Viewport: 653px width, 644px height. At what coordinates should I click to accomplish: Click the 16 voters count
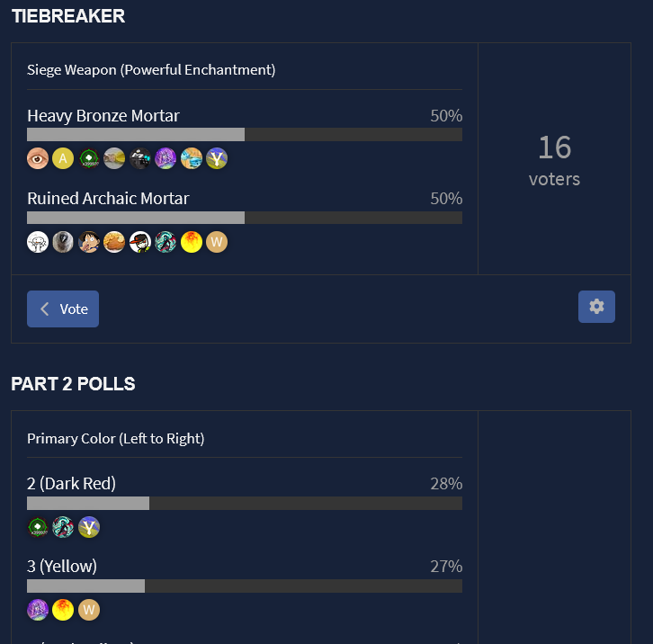pyautogui.click(x=554, y=159)
